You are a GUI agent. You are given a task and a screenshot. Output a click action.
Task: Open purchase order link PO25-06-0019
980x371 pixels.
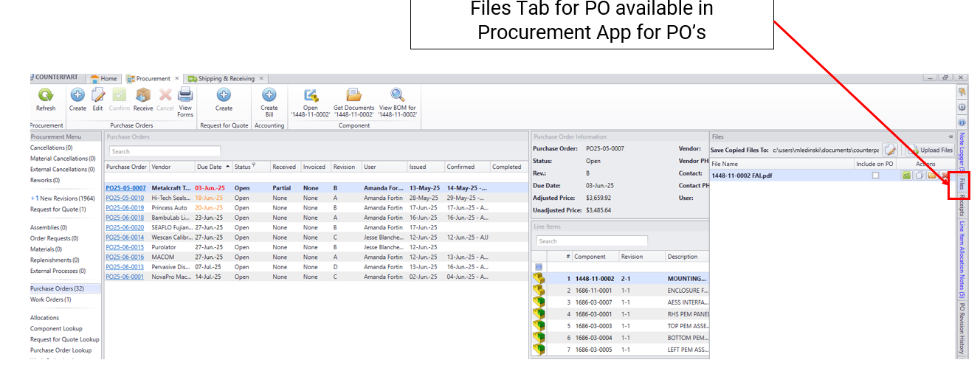pyautogui.click(x=125, y=208)
